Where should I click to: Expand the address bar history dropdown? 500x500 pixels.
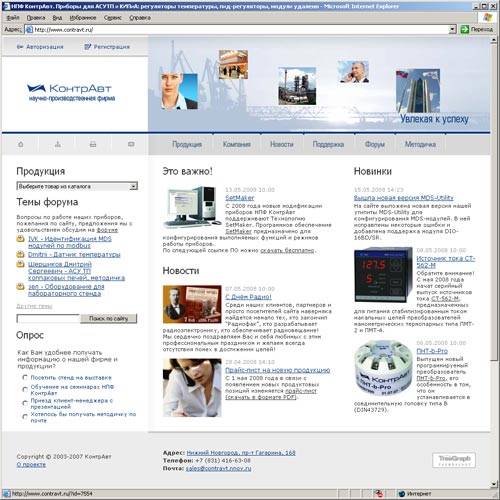[x=452, y=29]
